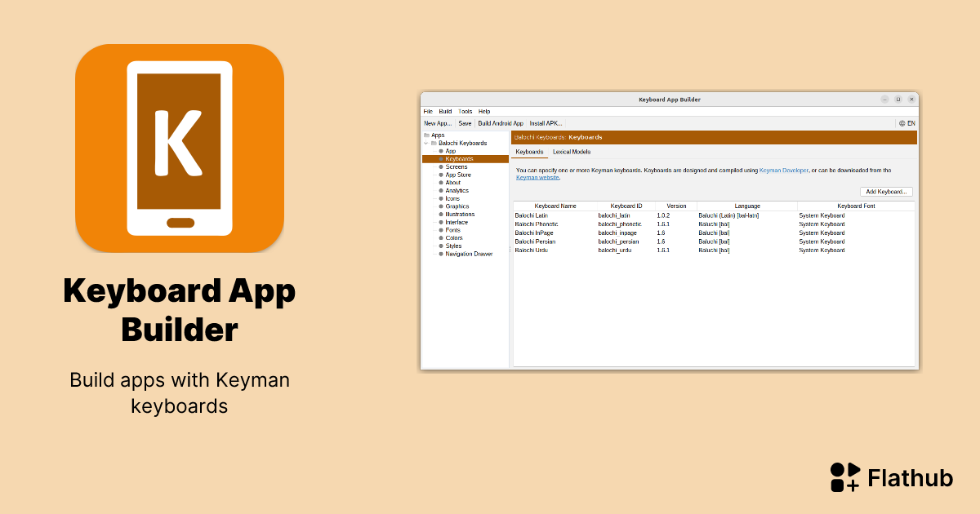This screenshot has width=980, height=514.
Task: Open the Navigation Drawer section
Action: pos(470,254)
